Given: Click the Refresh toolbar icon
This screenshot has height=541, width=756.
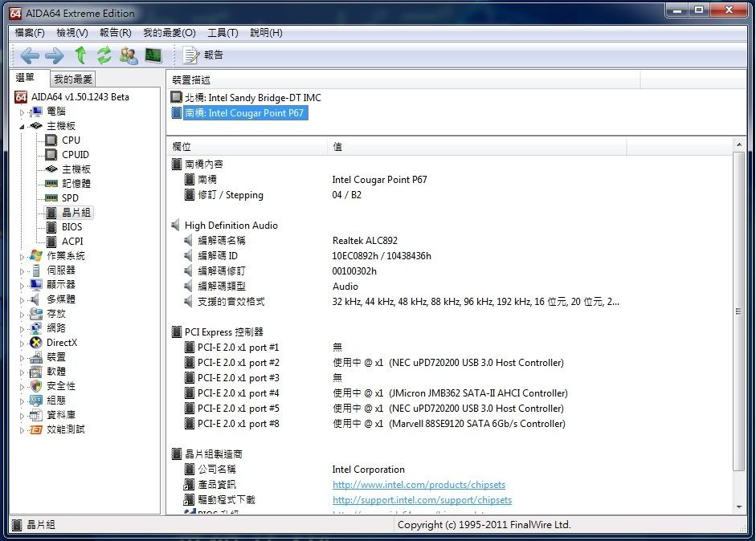Looking at the screenshot, I should click(104, 55).
